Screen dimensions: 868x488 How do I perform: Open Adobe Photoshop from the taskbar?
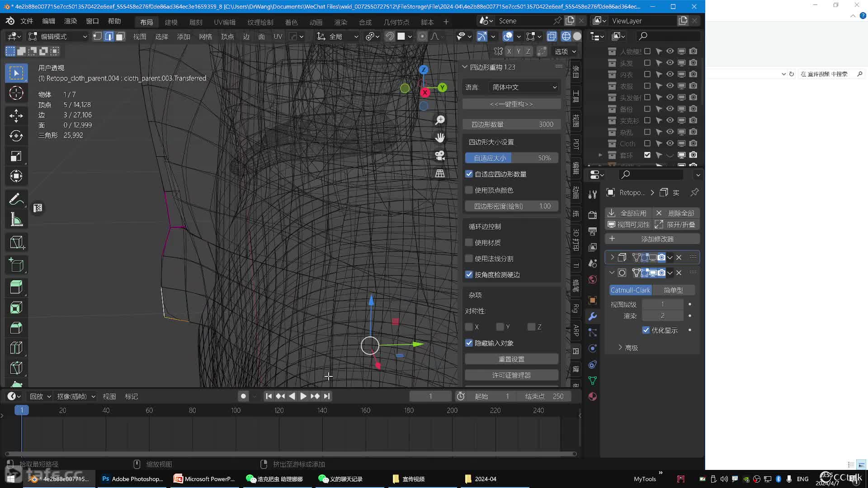point(132,479)
